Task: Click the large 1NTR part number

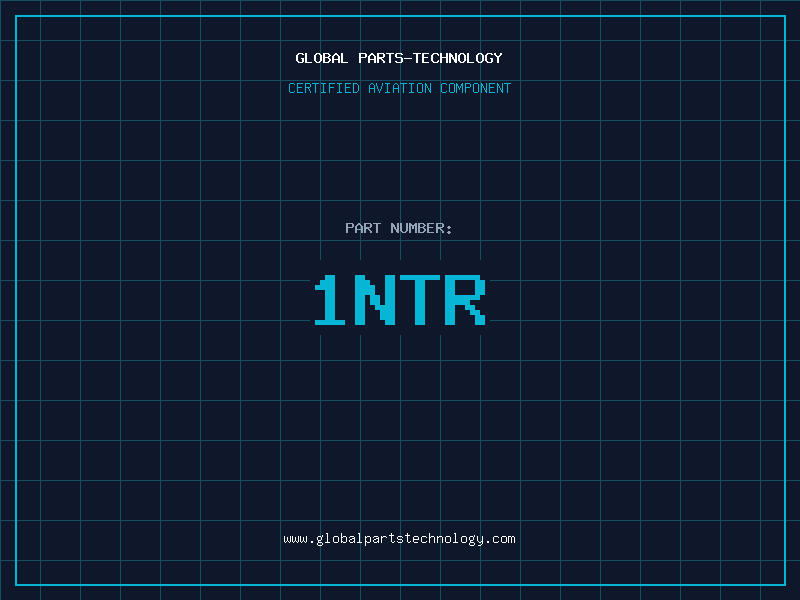Action: 399,302
